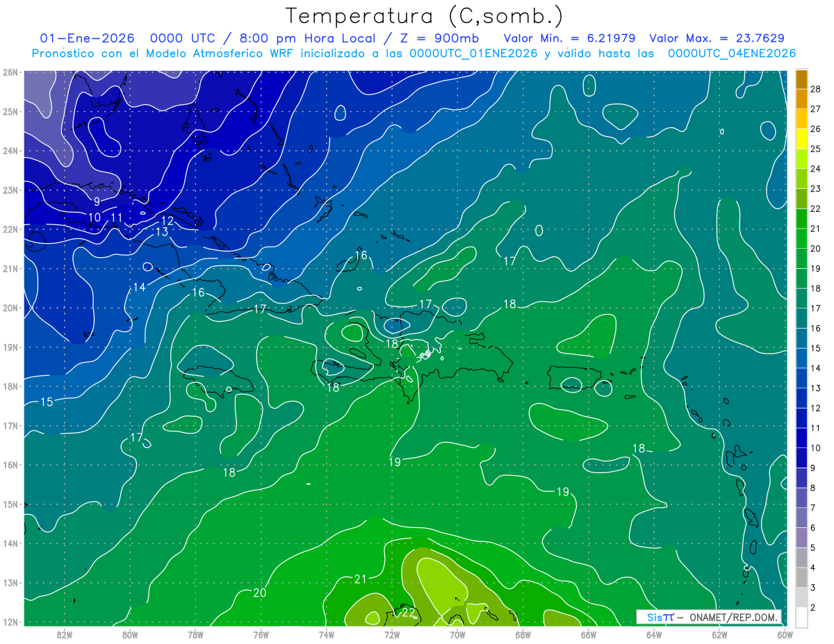
Task: Select the date text '01-Ene-2026'
Action: (x=87, y=38)
